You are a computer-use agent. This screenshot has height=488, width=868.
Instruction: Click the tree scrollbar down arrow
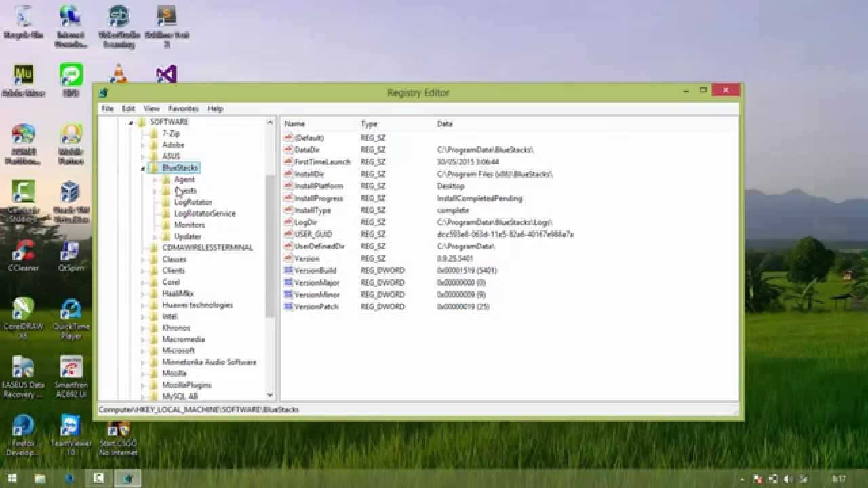pyautogui.click(x=270, y=395)
